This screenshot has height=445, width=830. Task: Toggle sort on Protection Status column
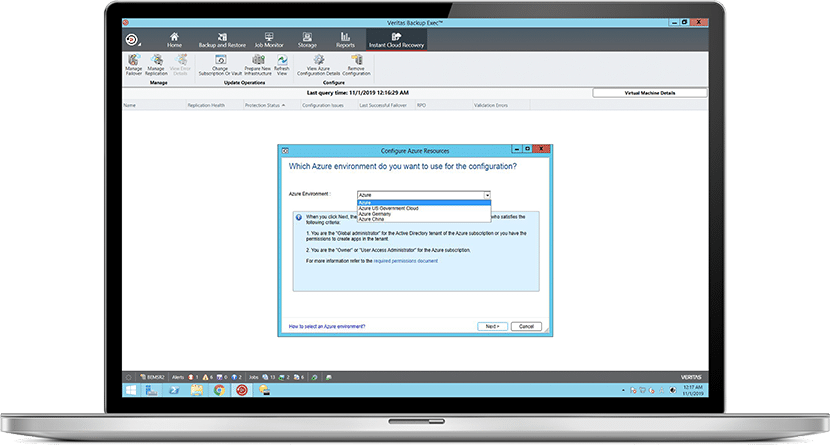[x=271, y=105]
